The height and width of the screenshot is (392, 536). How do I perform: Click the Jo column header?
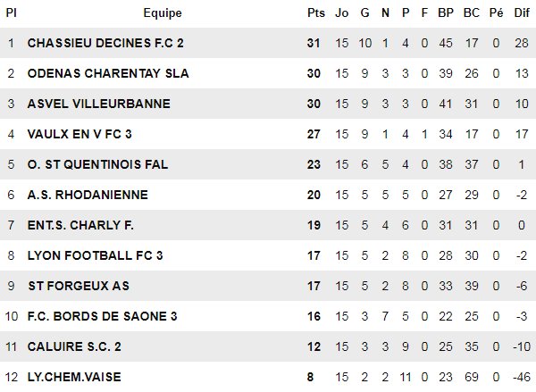[342, 13]
